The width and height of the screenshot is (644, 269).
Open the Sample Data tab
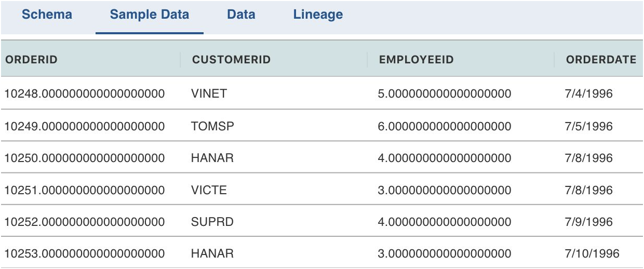[150, 15]
